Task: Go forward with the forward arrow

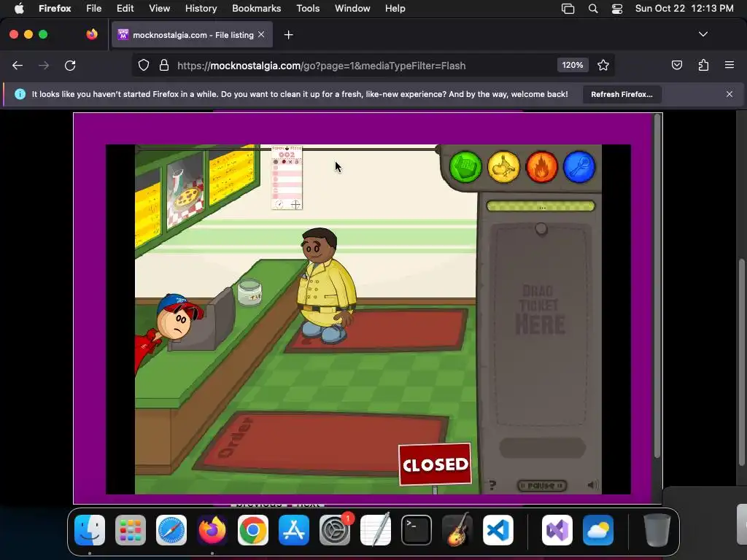Action: [x=44, y=65]
